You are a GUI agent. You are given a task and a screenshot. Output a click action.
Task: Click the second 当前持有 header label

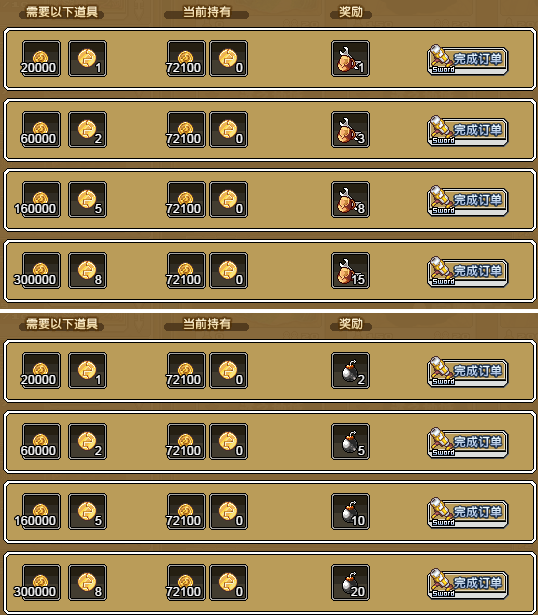coord(207,324)
